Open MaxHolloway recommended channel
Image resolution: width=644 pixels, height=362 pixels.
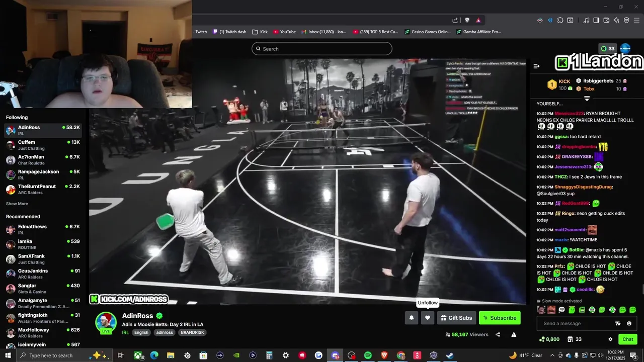(43, 333)
